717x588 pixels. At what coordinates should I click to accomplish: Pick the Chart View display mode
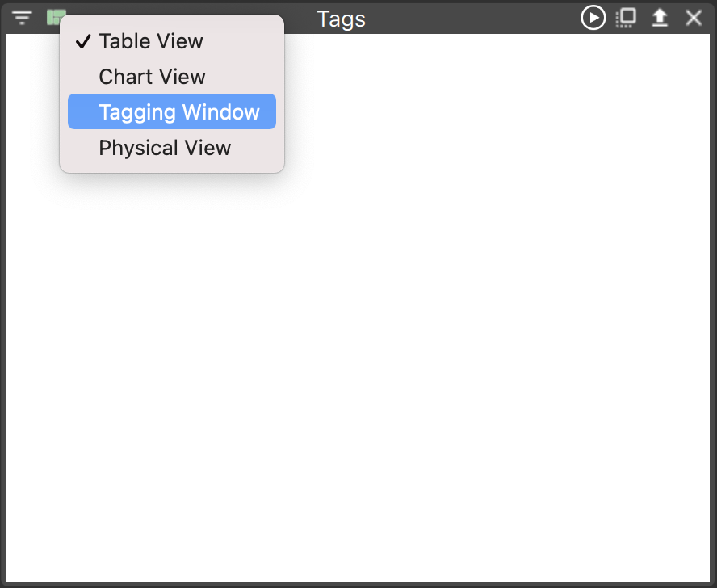click(x=172, y=77)
